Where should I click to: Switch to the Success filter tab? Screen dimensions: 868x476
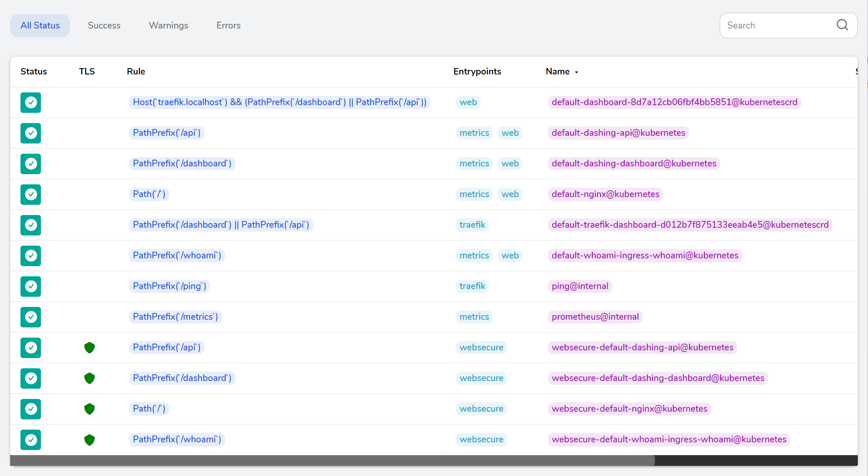click(104, 26)
